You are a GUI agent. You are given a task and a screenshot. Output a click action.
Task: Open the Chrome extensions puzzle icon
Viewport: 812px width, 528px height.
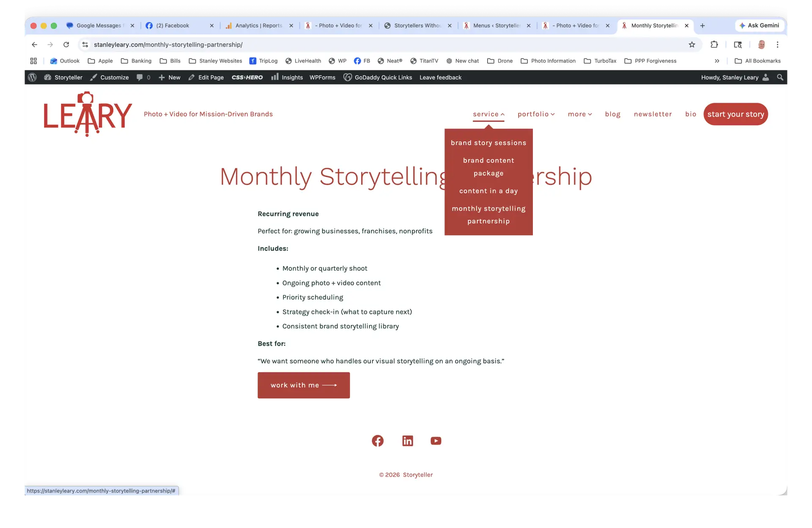[714, 44]
